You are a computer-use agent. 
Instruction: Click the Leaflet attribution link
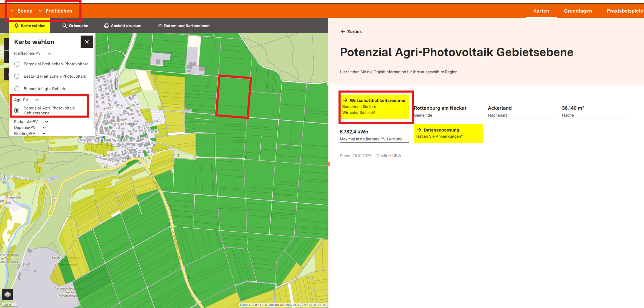pyautogui.click(x=244, y=305)
